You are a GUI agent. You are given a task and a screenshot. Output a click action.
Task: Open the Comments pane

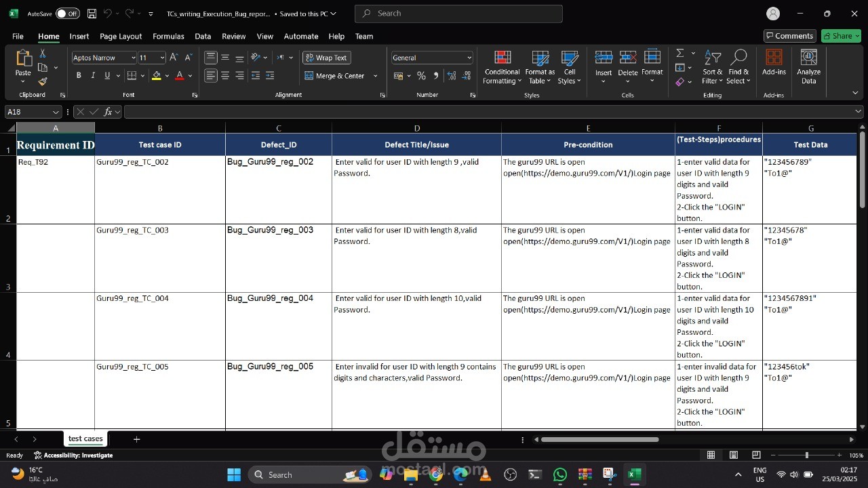coord(789,36)
